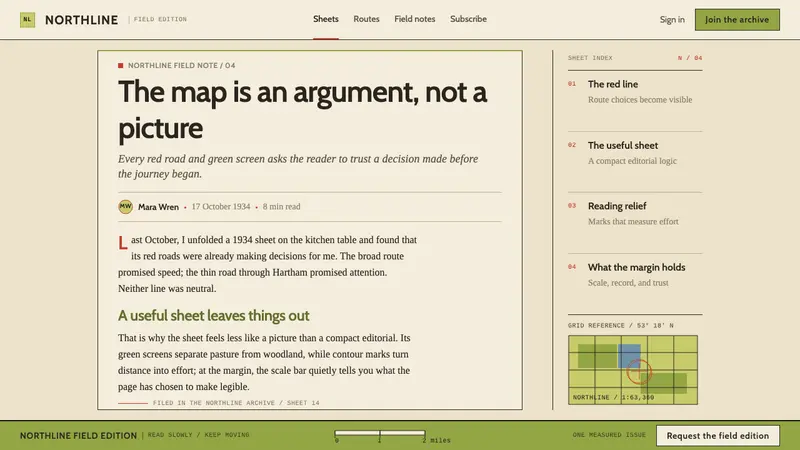Image resolution: width=800 pixels, height=450 pixels.
Task: Click the italic subtitle about red road
Action: (x=298, y=166)
